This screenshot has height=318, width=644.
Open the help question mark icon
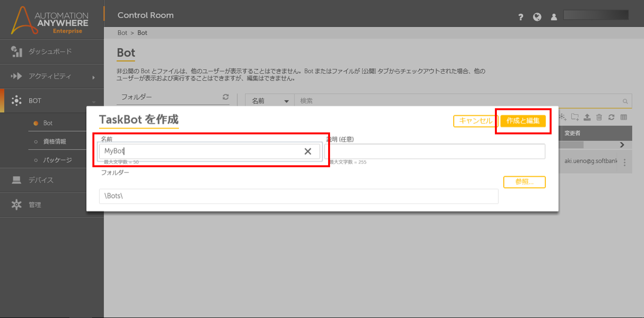click(521, 17)
